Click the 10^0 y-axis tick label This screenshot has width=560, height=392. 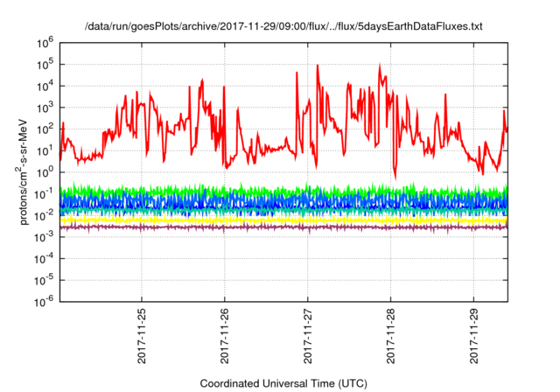[45, 172]
